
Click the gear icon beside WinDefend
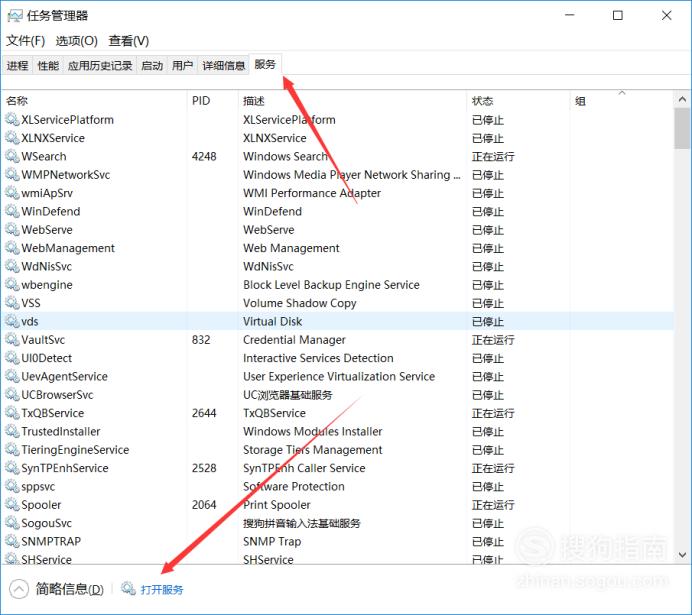[12, 211]
